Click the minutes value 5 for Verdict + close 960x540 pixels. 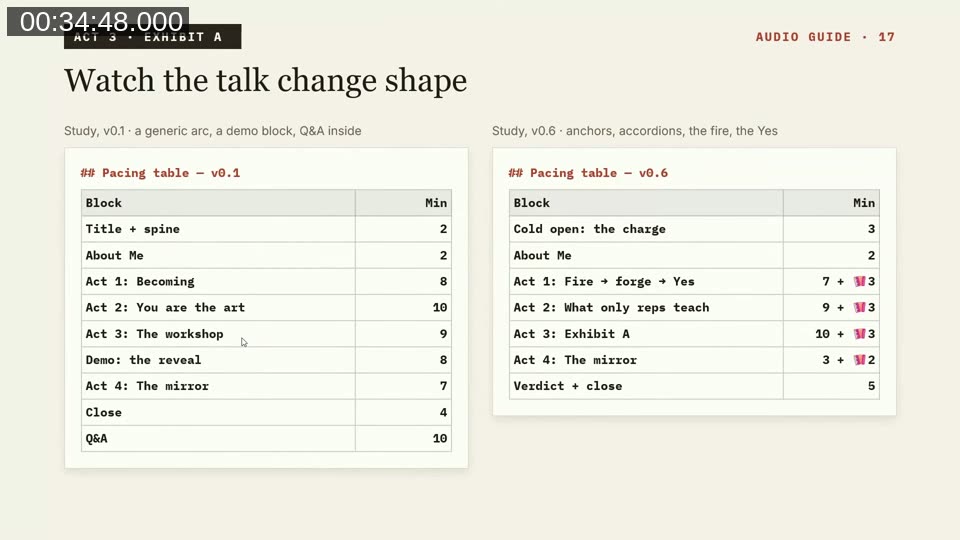tap(871, 386)
